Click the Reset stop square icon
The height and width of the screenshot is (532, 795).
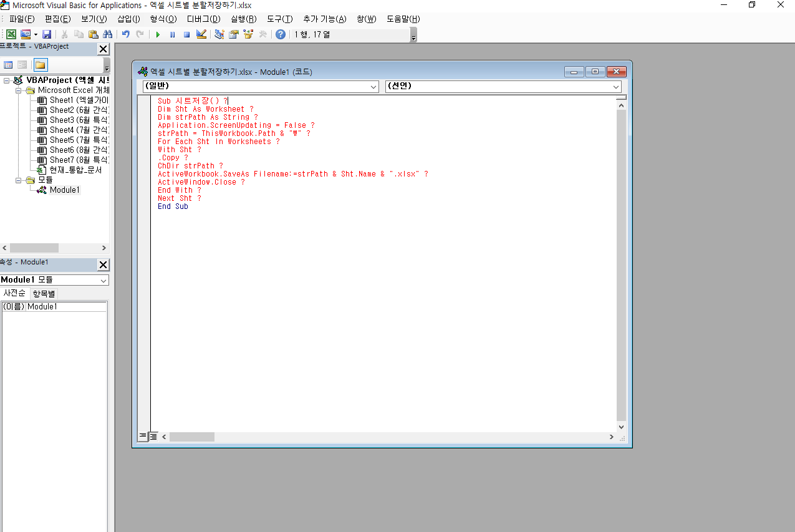[x=186, y=34]
